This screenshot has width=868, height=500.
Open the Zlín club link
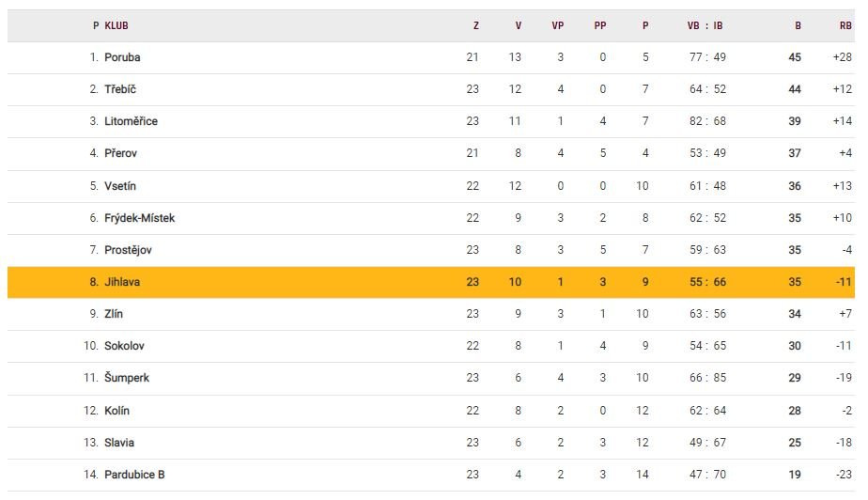114,314
